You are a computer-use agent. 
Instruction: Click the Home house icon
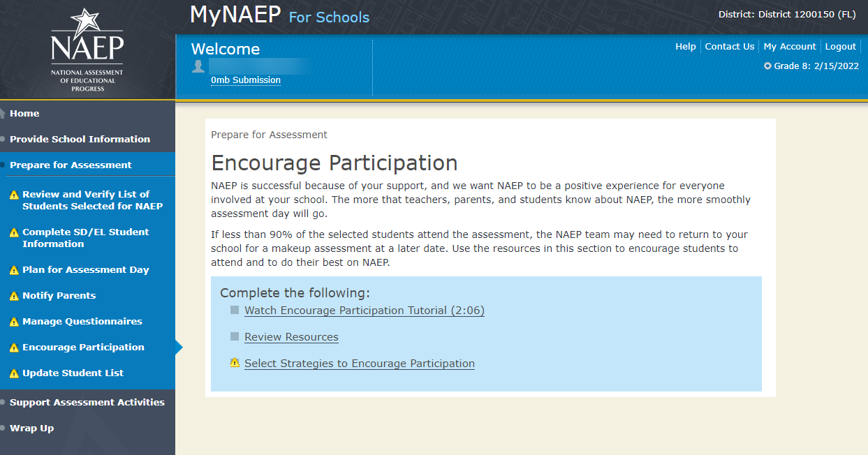coord(3,114)
